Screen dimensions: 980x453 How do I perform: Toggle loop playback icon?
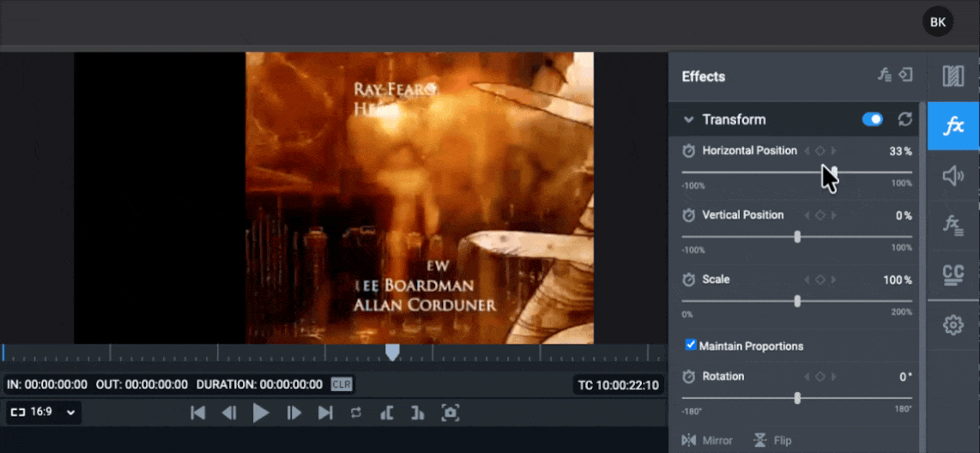pos(355,413)
